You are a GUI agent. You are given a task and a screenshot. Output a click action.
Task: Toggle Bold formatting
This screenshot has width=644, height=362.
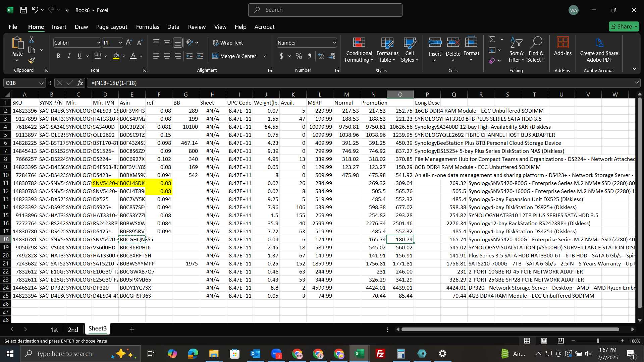(58, 56)
